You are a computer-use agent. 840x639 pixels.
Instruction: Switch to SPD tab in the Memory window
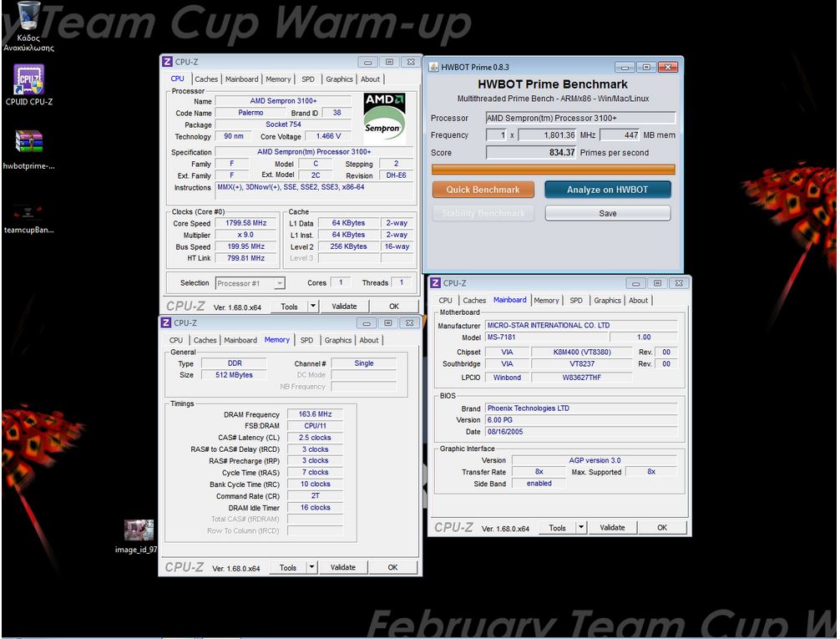307,340
